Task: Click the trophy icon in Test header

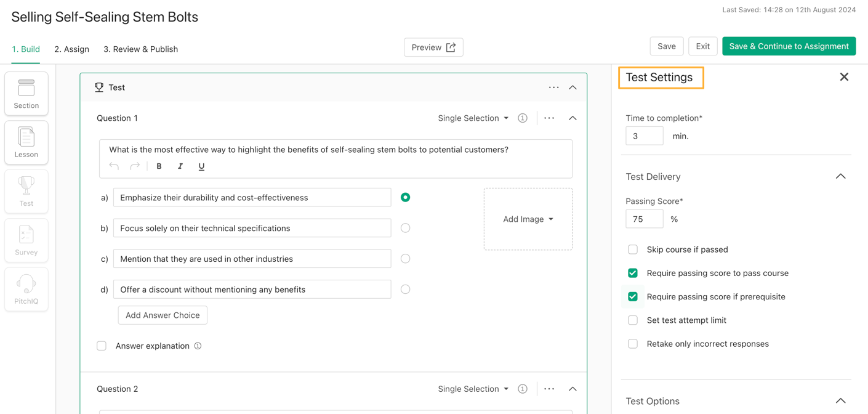Action: click(x=99, y=87)
